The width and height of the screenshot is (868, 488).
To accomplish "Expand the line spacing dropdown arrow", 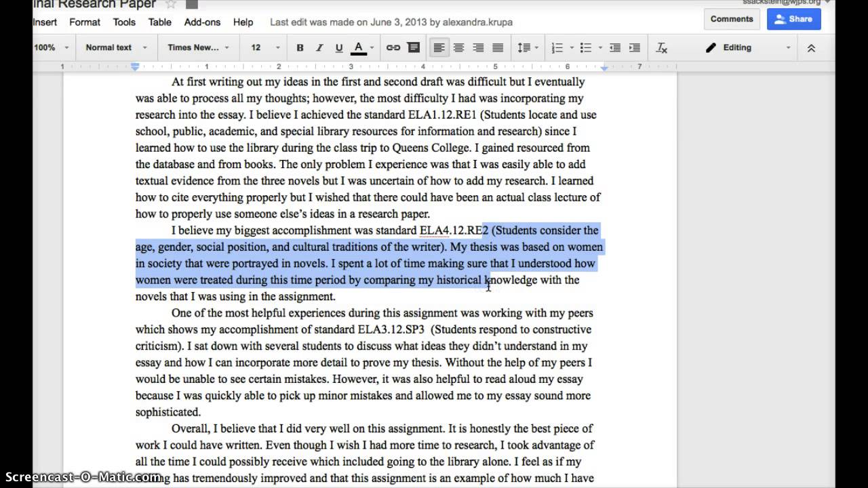I will point(537,47).
